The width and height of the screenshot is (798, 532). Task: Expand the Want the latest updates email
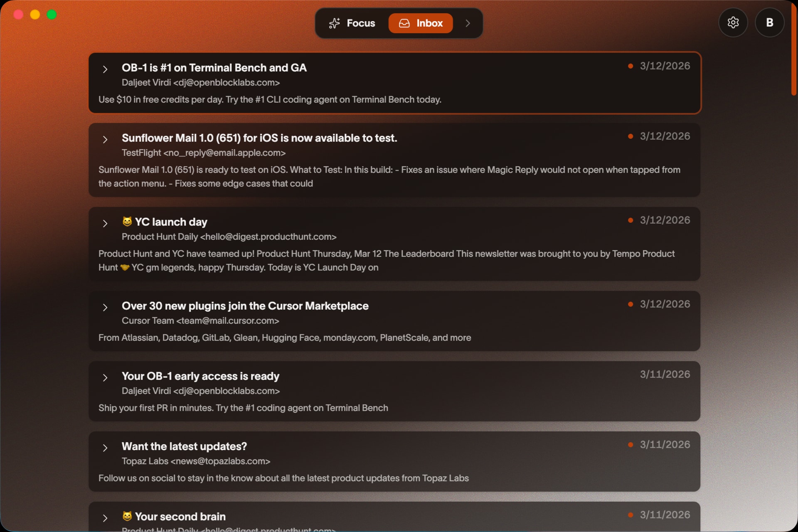pos(105,448)
